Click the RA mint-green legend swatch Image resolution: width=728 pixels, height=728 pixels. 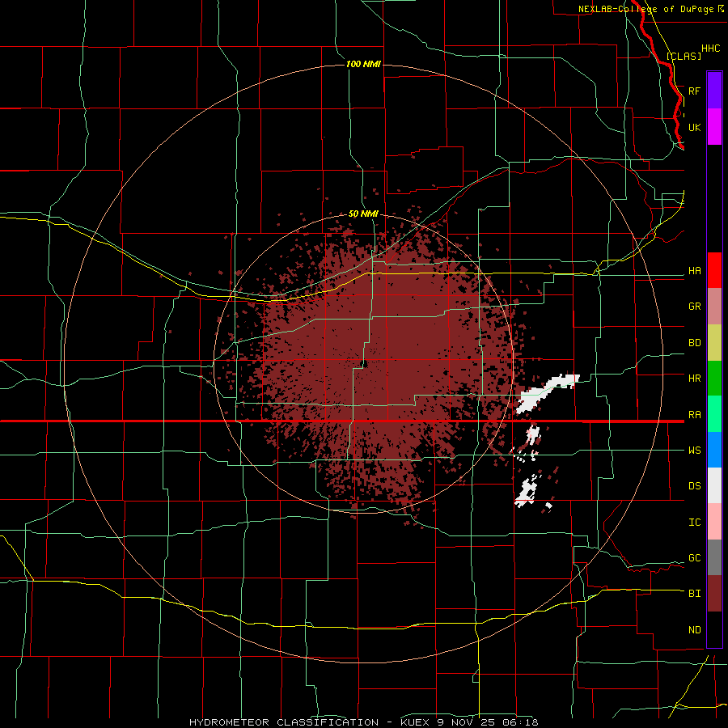pos(714,414)
